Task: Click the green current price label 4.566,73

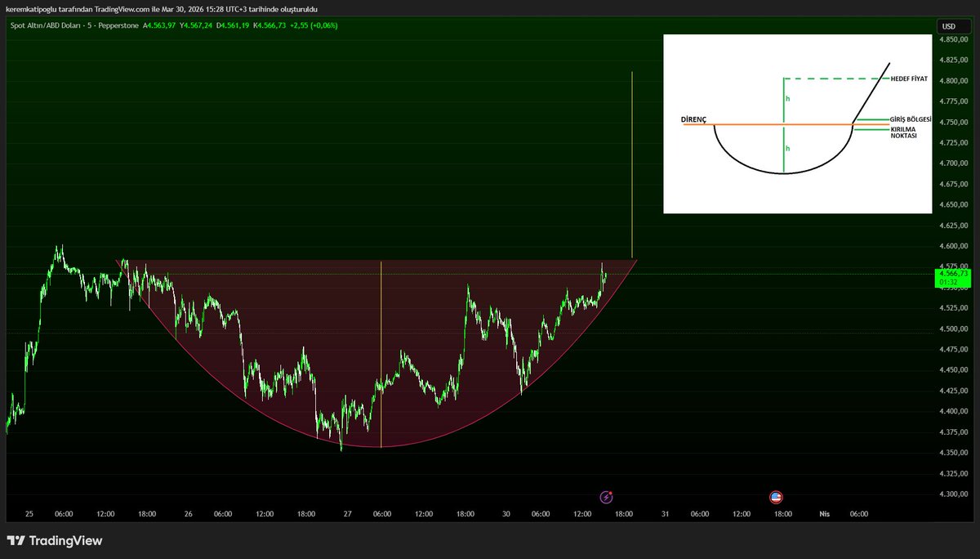Action: 952,278
